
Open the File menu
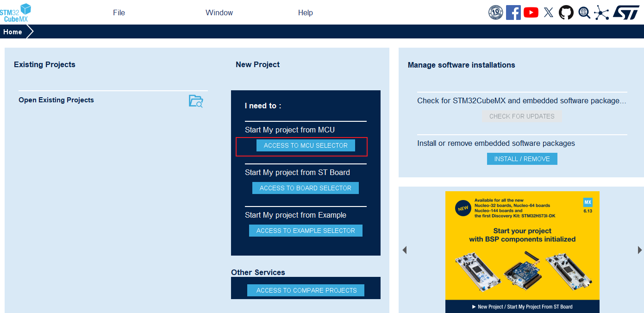click(x=119, y=13)
